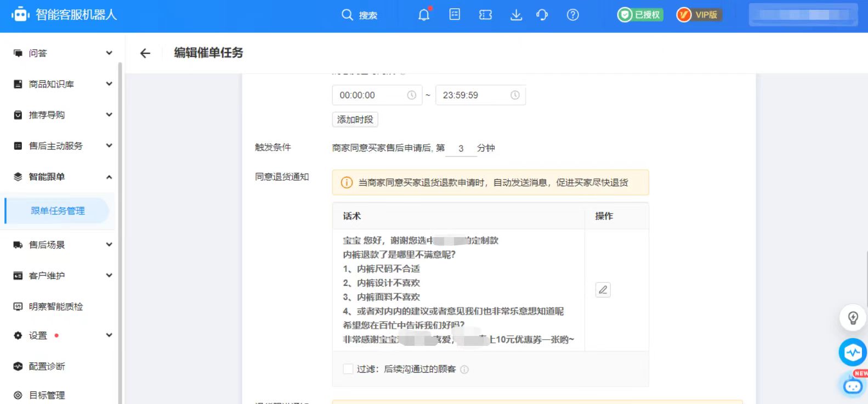Viewport: 868px width, 404px height.
Task: Click script line 3、内裤面料不喜欢
Action: (382, 297)
